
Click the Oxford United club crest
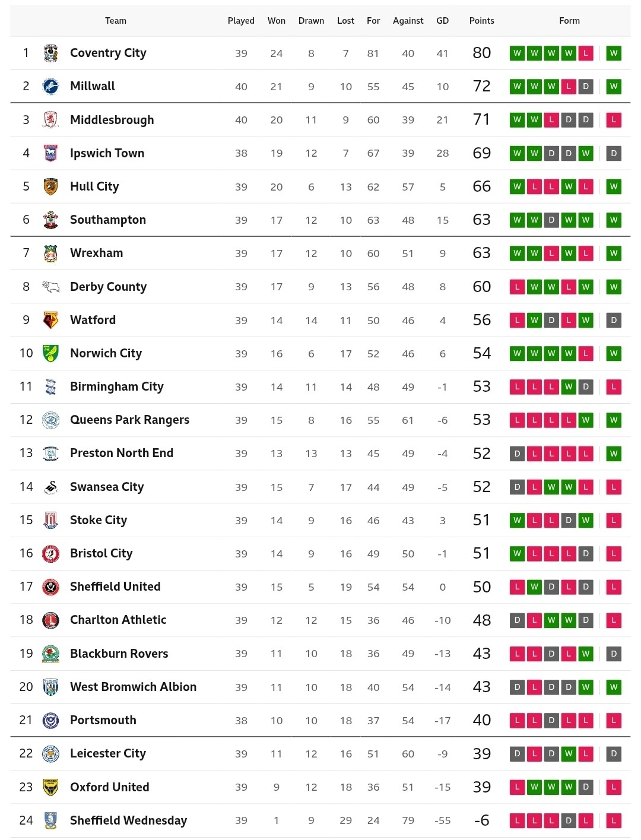click(x=51, y=787)
